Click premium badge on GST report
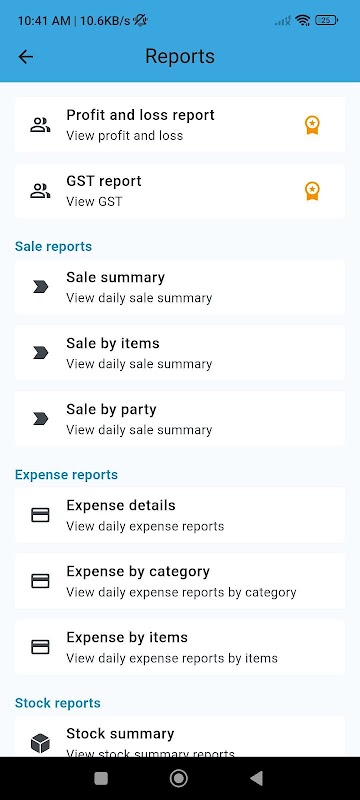360x800 pixels. pyautogui.click(x=312, y=191)
